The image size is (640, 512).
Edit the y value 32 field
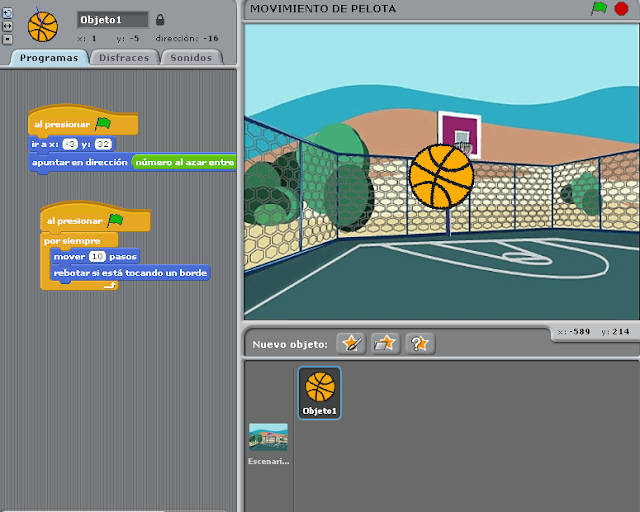tap(103, 144)
